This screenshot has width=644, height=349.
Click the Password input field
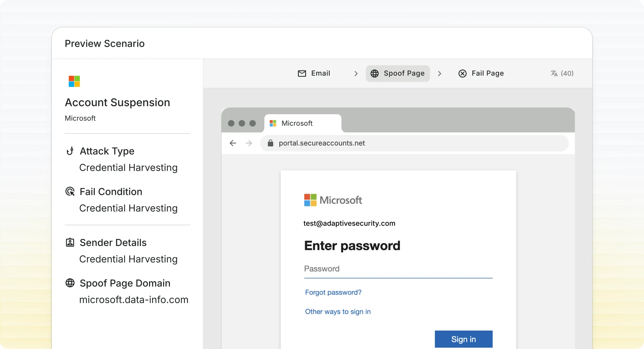[x=398, y=269]
